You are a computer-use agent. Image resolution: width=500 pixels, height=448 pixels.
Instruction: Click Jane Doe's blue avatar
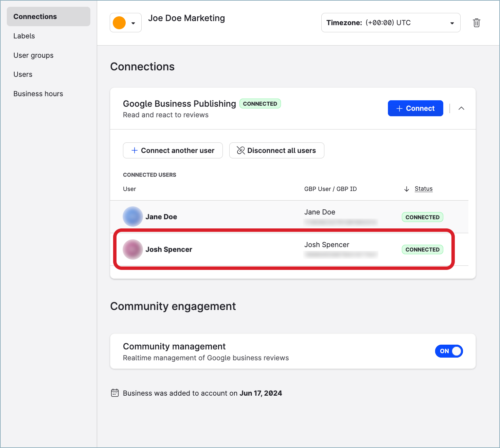132,217
